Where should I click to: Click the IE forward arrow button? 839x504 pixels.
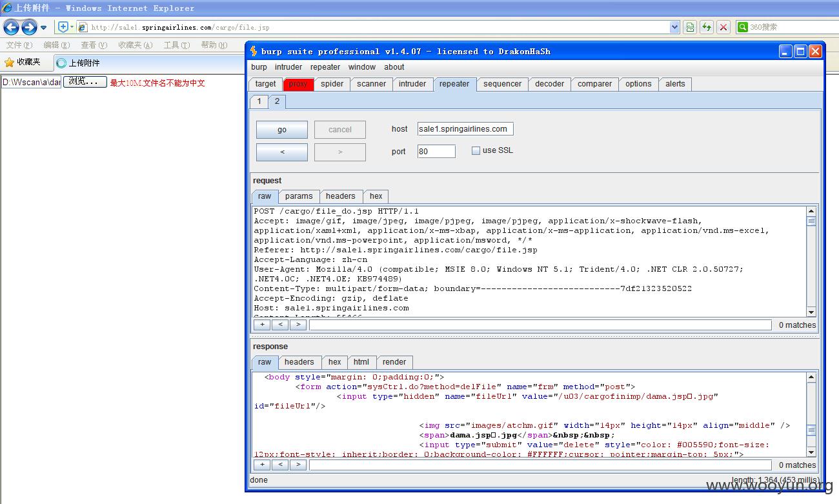click(29, 27)
